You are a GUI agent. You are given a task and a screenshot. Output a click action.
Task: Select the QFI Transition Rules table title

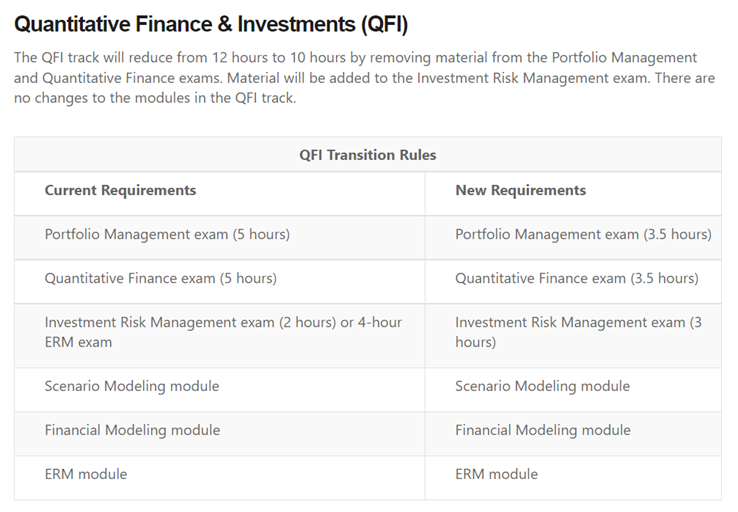click(367, 155)
